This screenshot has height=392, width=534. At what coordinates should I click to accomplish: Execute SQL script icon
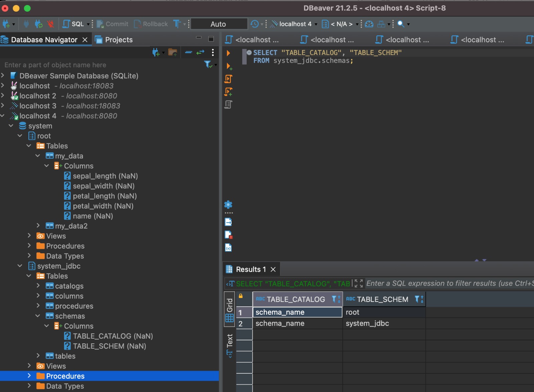229,79
